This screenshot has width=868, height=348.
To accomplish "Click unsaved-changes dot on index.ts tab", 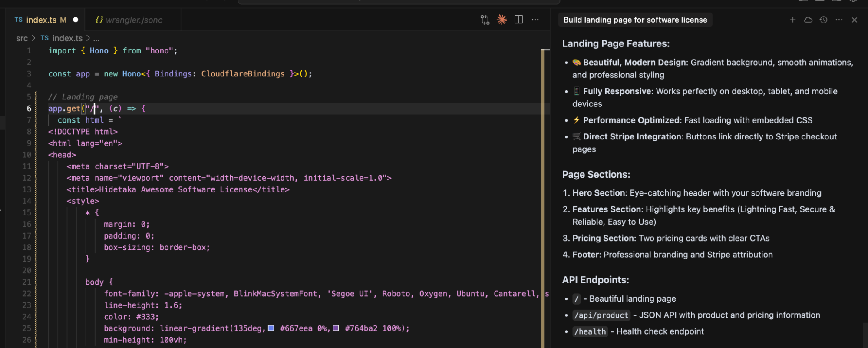I will [76, 20].
